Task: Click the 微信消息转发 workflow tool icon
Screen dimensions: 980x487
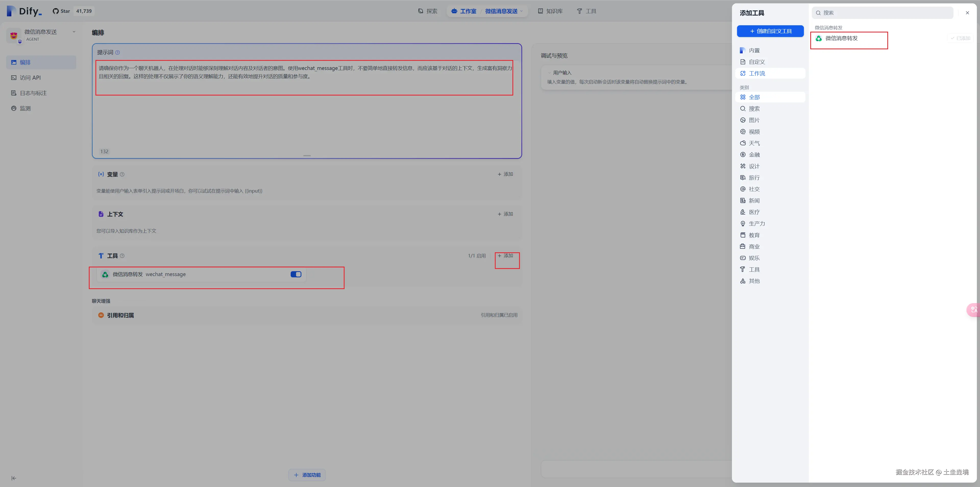Action: 819,39
